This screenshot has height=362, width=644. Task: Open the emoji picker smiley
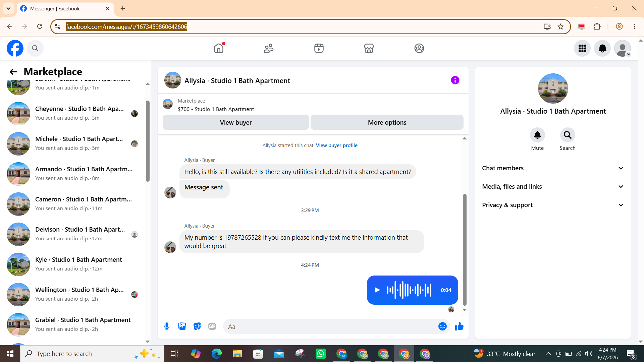coord(442,326)
